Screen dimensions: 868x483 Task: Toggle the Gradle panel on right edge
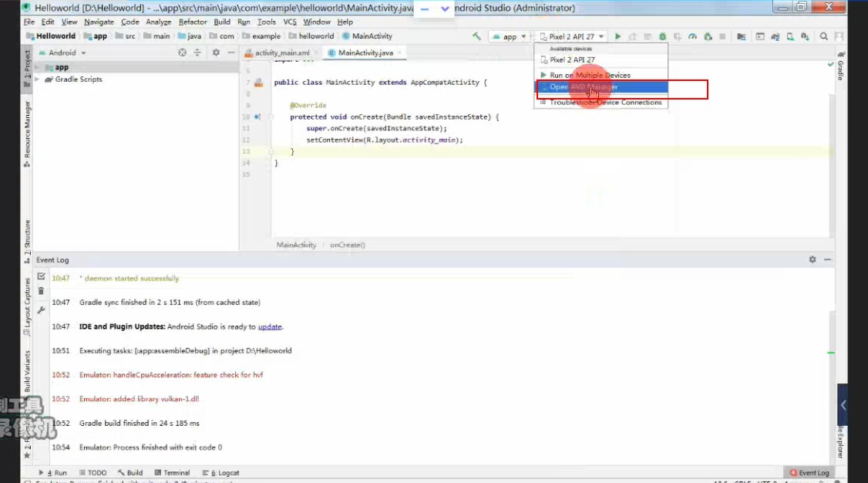click(841, 66)
